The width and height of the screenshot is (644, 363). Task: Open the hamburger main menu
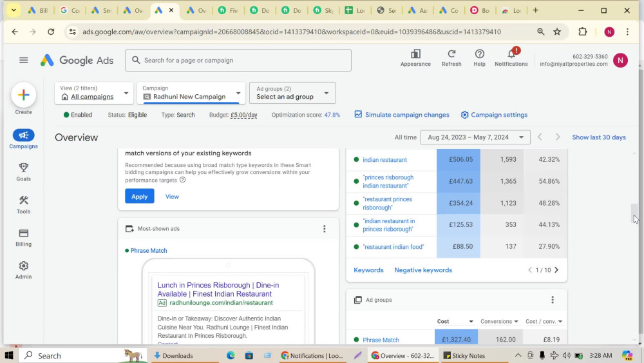[23, 61]
